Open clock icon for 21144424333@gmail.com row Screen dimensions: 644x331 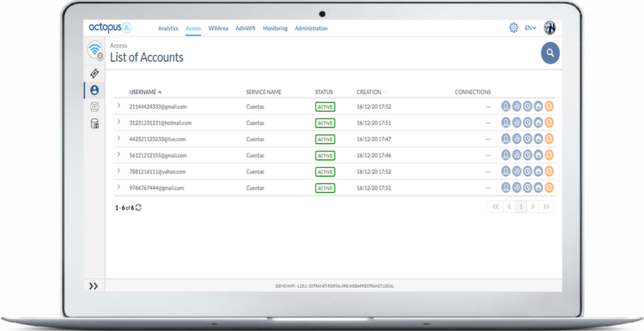[528, 107]
